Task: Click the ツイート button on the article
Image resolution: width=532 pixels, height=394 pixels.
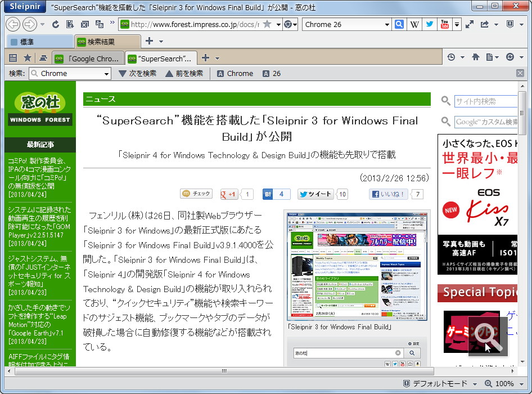Action: [x=315, y=194]
